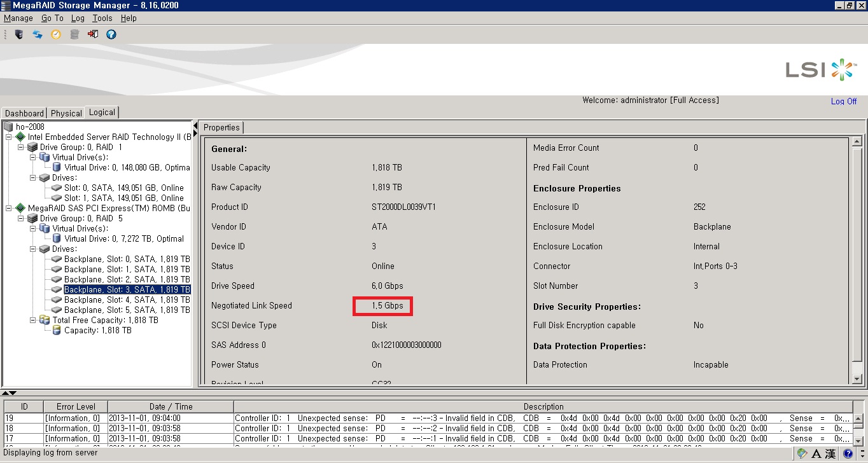Collapse Virtual Drive(s) under RAID 5 group
The image size is (868, 463).
[x=33, y=228]
